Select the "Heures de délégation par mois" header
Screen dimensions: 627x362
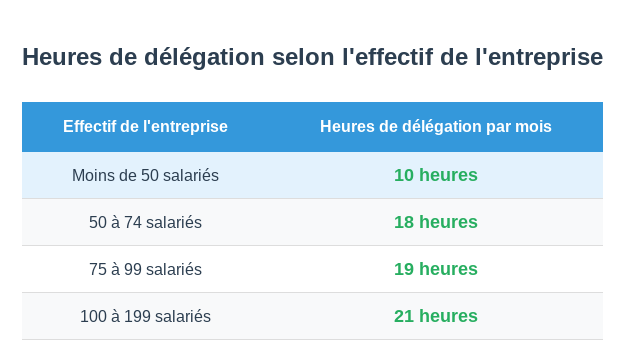436,127
